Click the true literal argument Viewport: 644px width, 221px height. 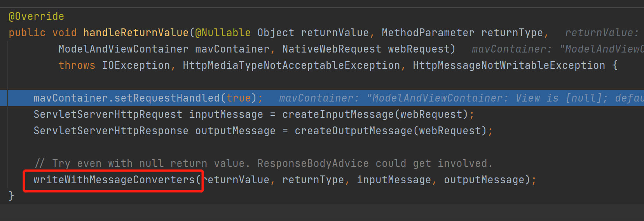pos(239,98)
